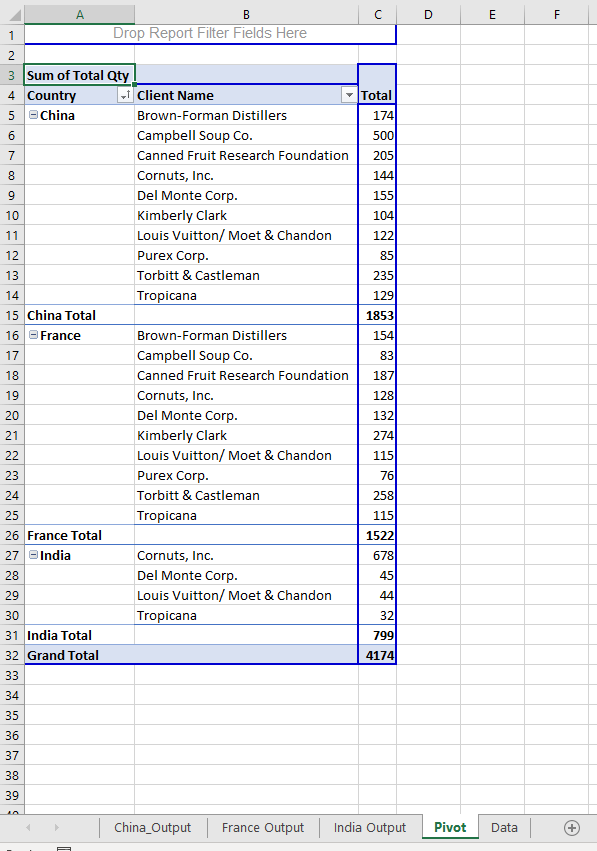Screen dimensions: 597x851
Task: Collapse the India group
Action: click(x=34, y=555)
